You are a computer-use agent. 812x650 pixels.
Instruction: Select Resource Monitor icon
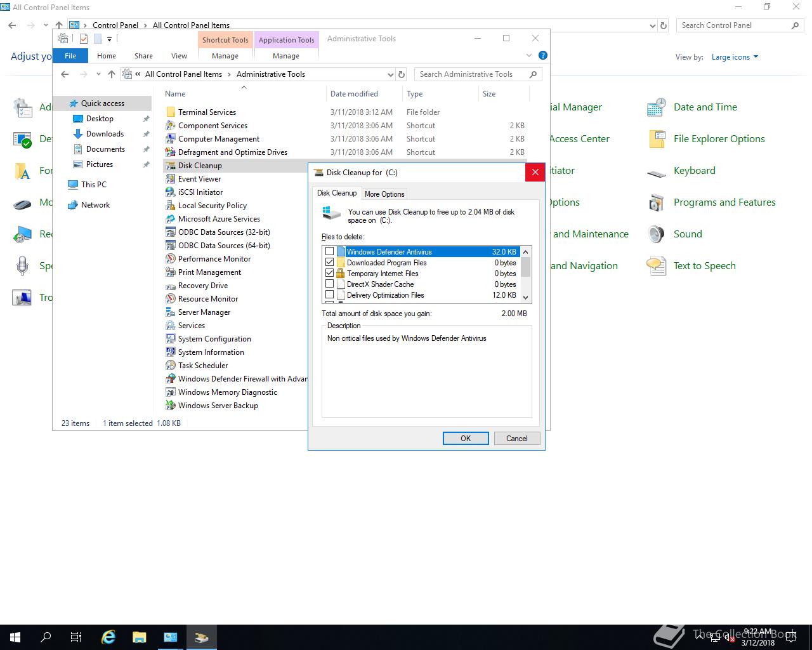pyautogui.click(x=170, y=299)
